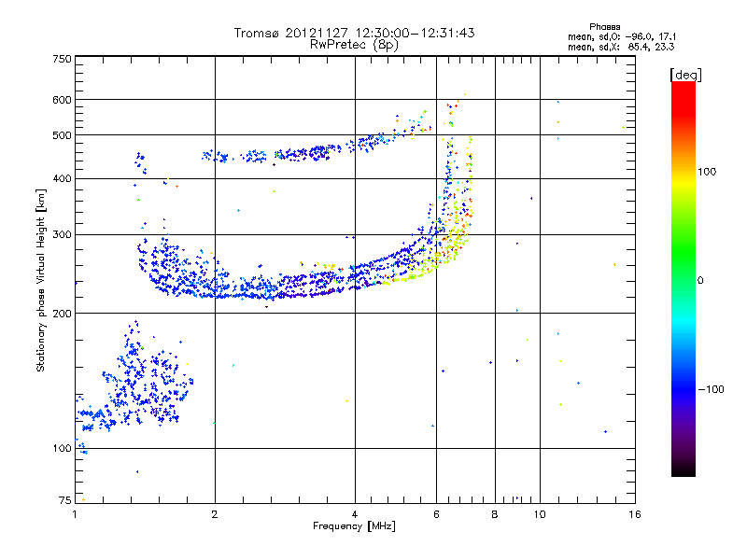The image size is (747, 560).
Task: Click the phase colorbar gradient
Action: pos(684,279)
